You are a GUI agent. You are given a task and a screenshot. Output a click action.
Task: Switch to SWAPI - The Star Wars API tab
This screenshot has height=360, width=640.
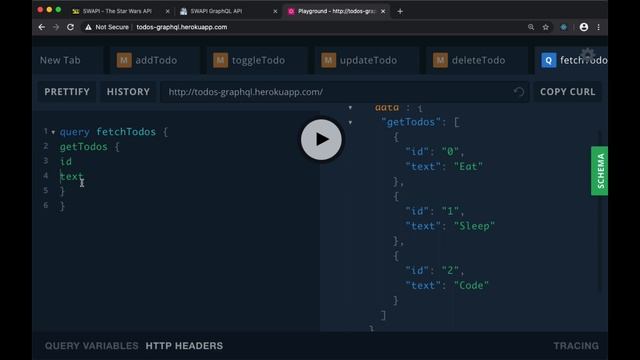[x=117, y=11]
